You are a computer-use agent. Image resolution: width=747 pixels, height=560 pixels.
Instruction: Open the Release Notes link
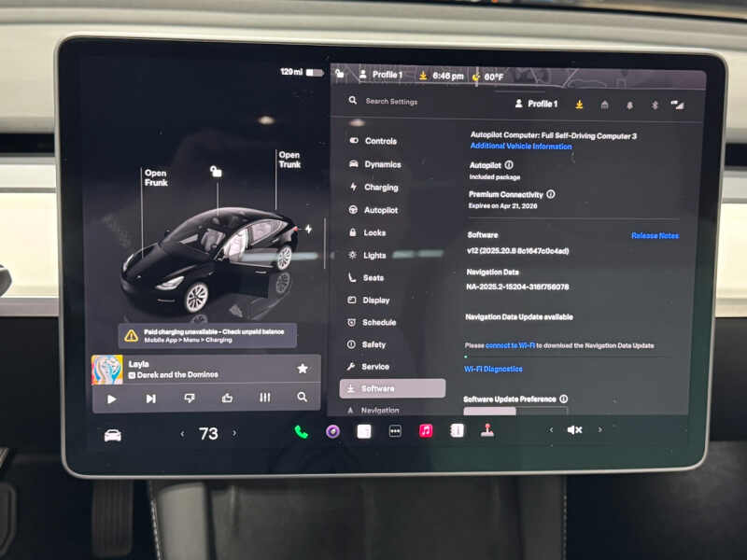(x=655, y=236)
